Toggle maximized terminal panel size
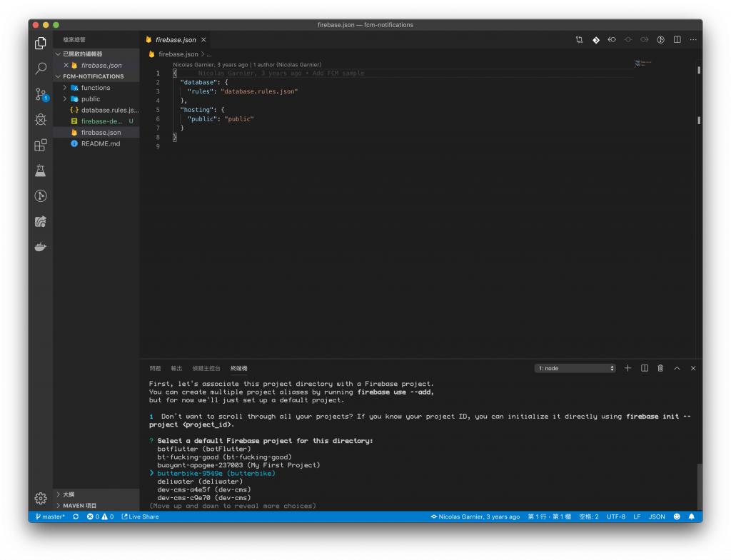Viewport: 731px width, 560px height. click(677, 368)
